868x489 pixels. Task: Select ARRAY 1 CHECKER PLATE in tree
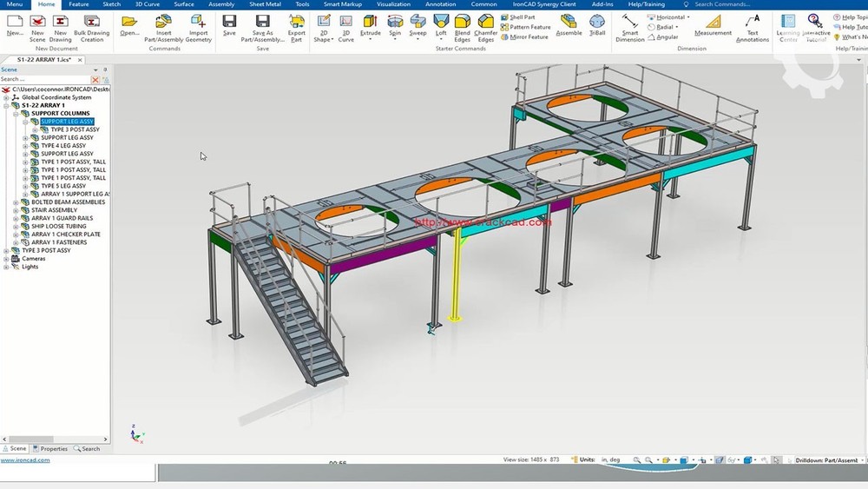click(x=66, y=235)
